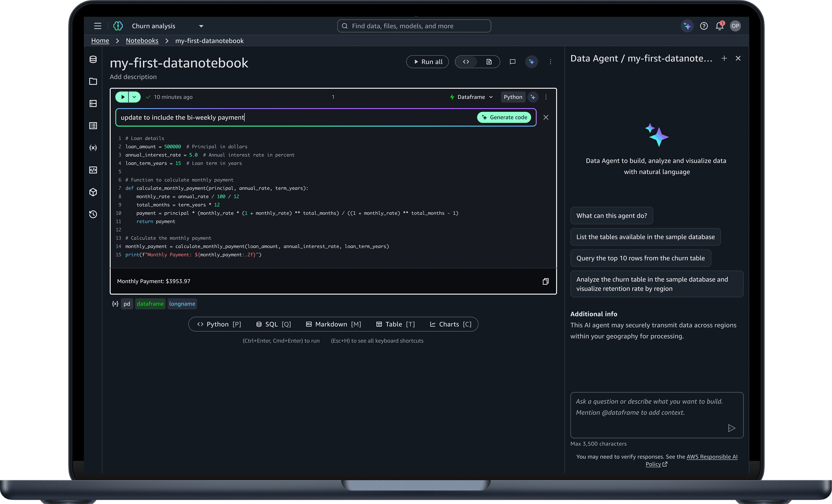Open the AI assistant sparkle icon in top bar
Screen dimensions: 832x504
click(x=687, y=26)
